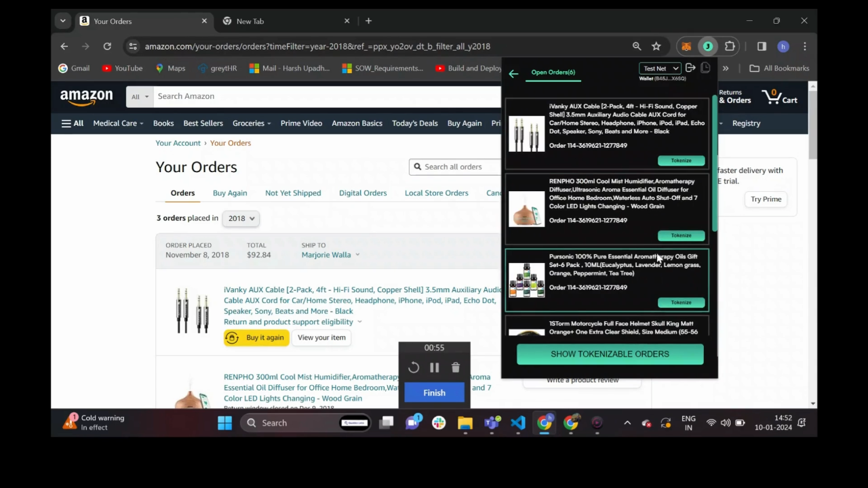Viewport: 868px width, 488px height.
Task: Click the popup order list scrollbar
Action: pos(715,163)
